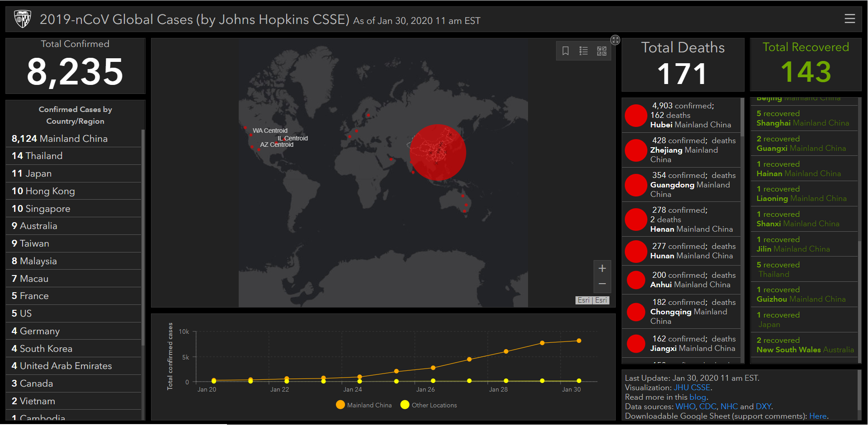This screenshot has height=425, width=868.
Task: Select 3 Canada row
Action: [x=74, y=383]
